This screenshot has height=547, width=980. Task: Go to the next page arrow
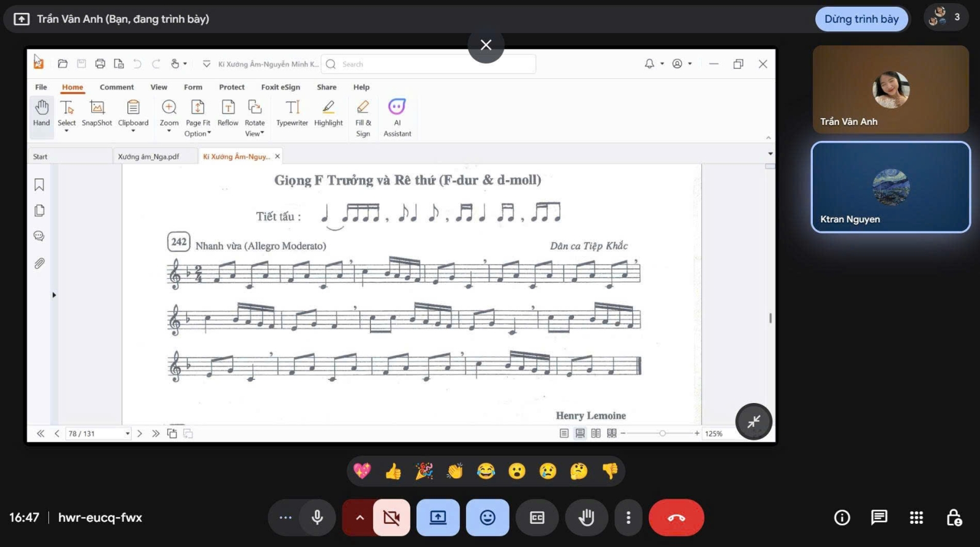140,434
